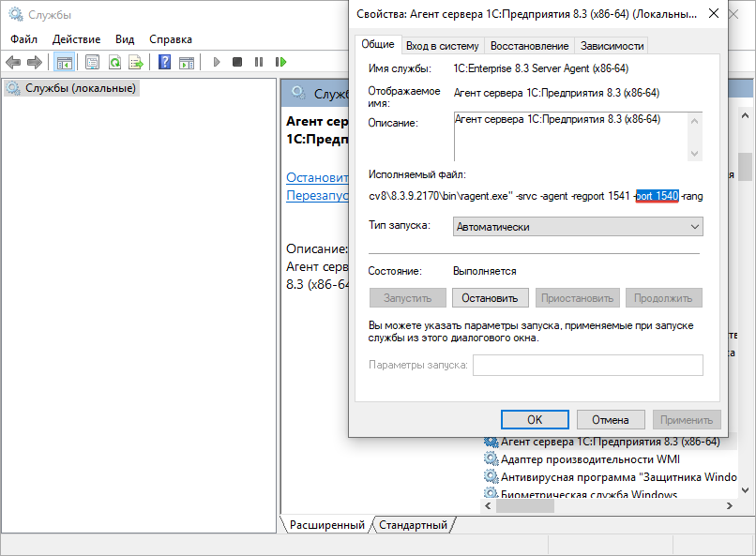Toggle the action pane toolbar icon

[186, 62]
